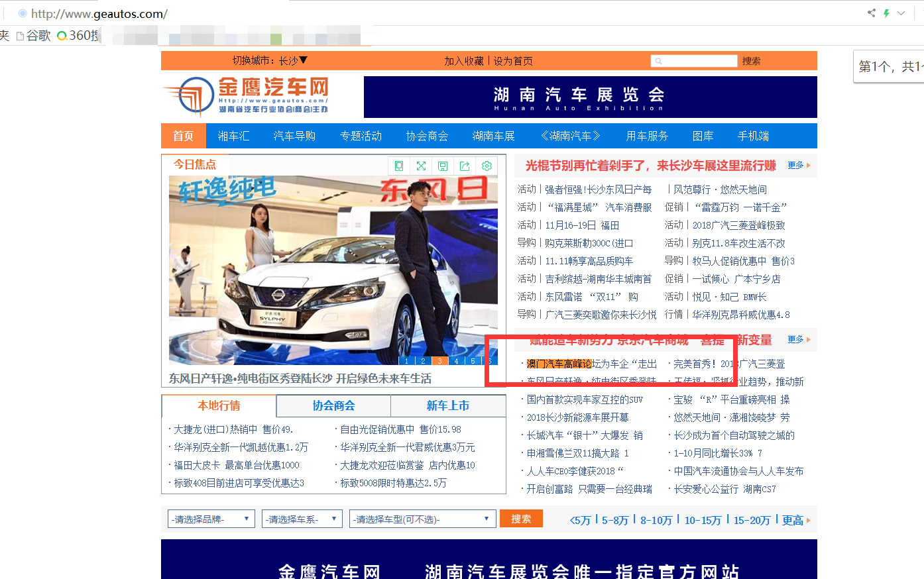The width and height of the screenshot is (924, 579).
Task: Switch to 新车上市 tab
Action: (448, 405)
